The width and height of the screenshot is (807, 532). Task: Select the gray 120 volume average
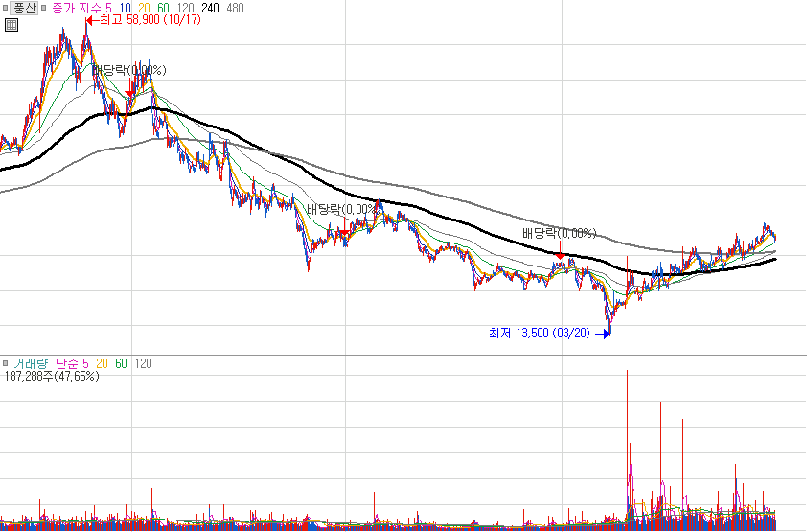143,363
